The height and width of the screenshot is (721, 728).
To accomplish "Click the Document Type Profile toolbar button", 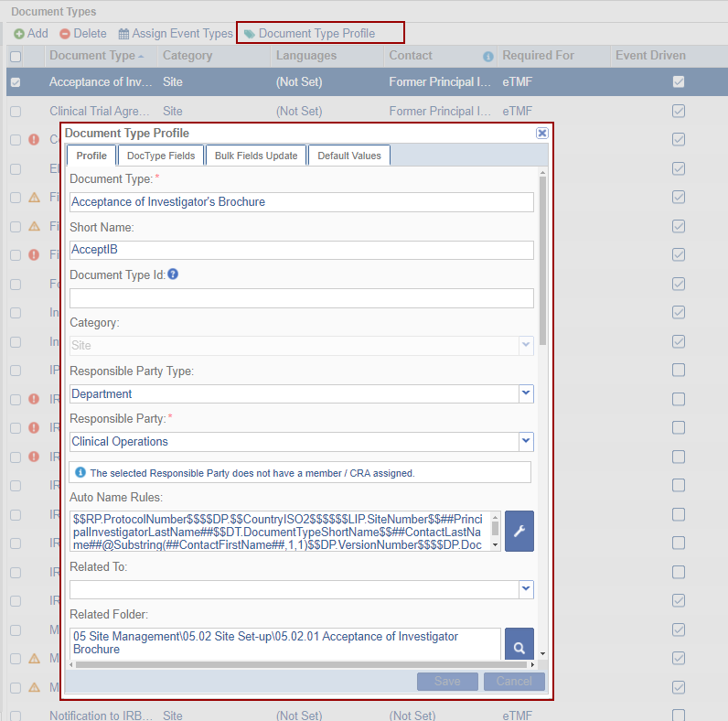I will pos(310,34).
